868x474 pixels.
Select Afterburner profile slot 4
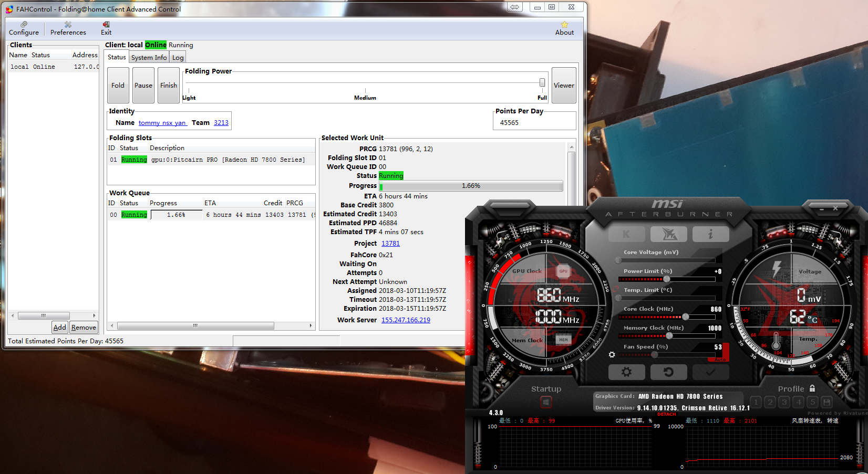pyautogui.click(x=798, y=402)
